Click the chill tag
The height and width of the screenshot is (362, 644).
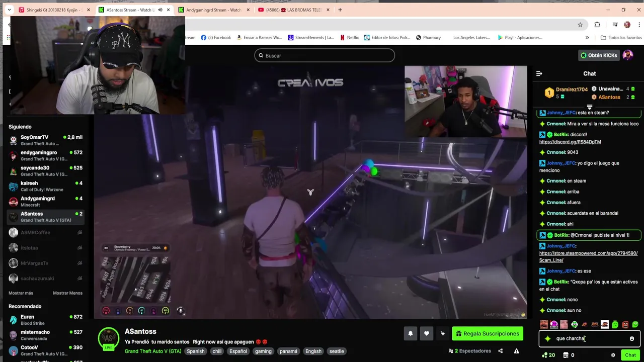coord(217,351)
